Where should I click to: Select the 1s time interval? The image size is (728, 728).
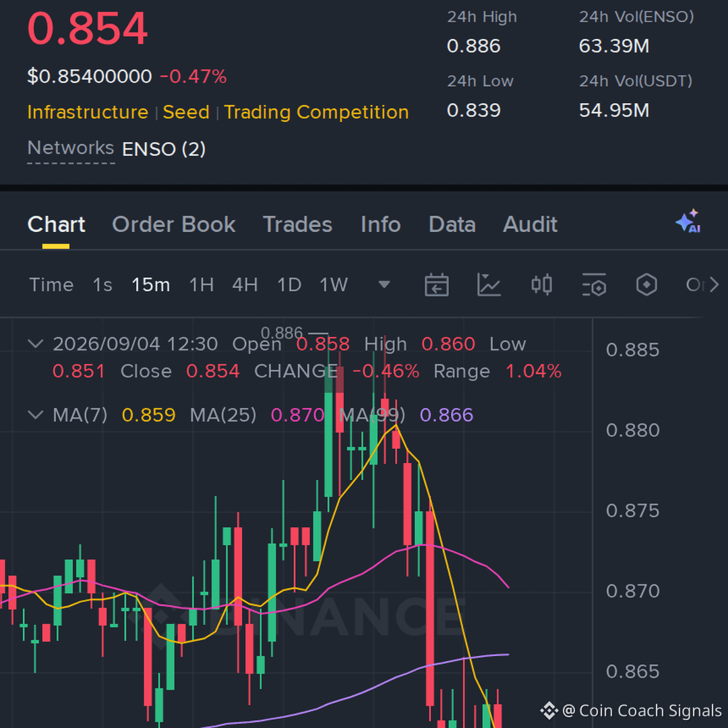pyautogui.click(x=102, y=284)
